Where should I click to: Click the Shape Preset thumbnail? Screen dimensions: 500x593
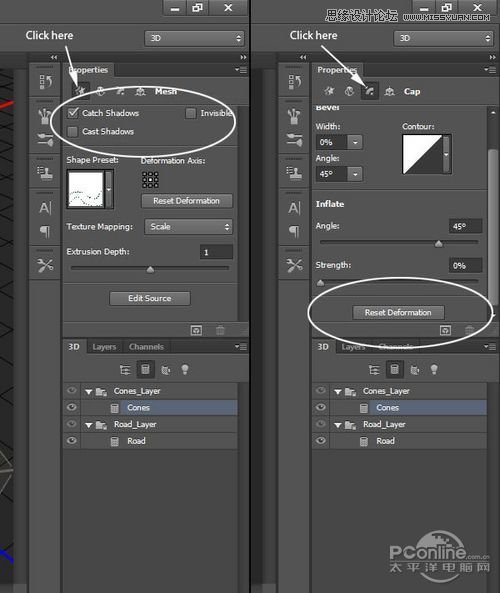(86, 189)
